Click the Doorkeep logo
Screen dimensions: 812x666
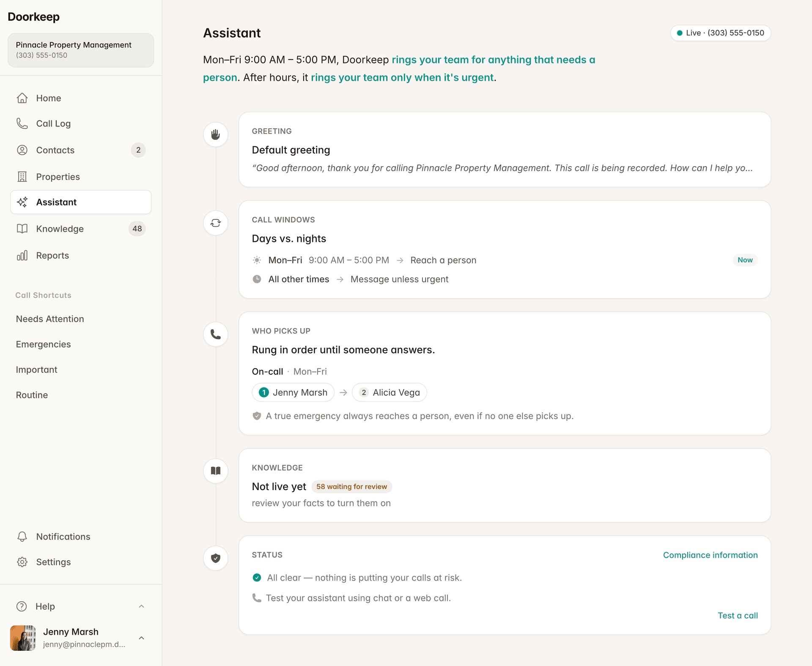(x=33, y=17)
